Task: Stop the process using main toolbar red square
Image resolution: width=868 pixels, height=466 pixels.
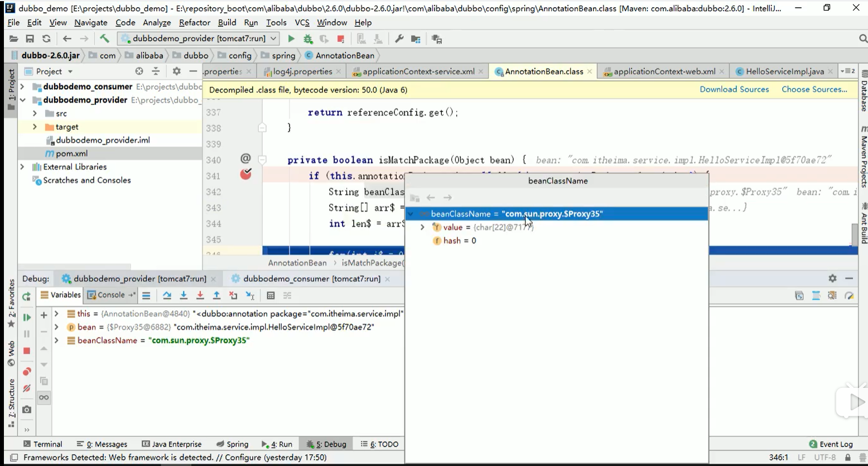Action: pyautogui.click(x=340, y=39)
